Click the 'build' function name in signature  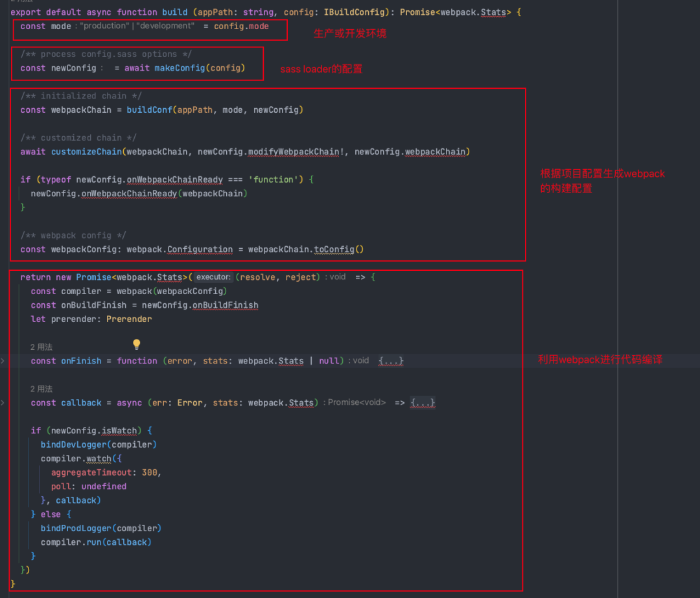[x=174, y=12]
